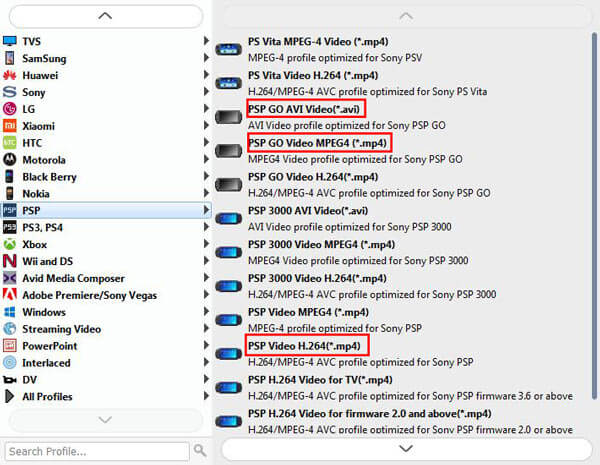Click the Windows logo icon
The height and width of the screenshot is (465, 600).
click(10, 312)
